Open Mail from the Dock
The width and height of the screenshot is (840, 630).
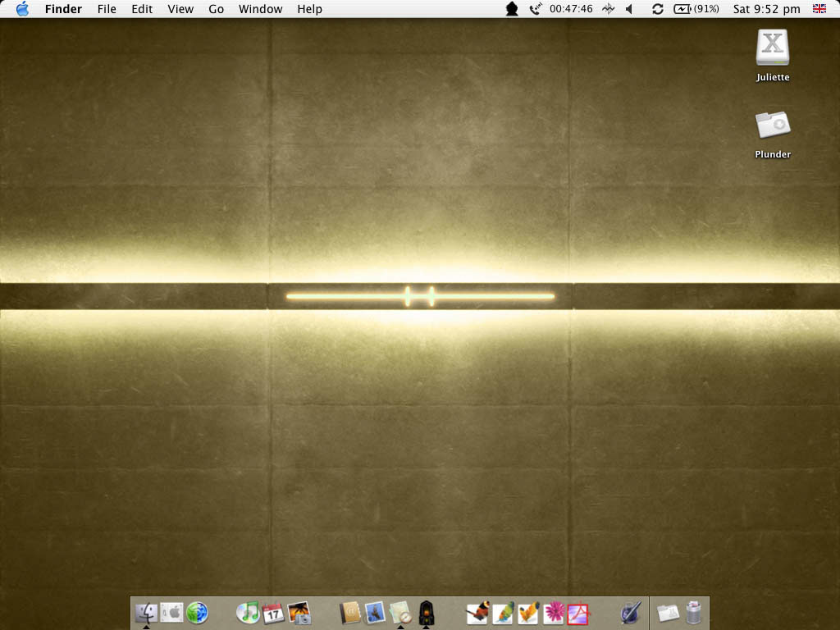(x=374, y=613)
